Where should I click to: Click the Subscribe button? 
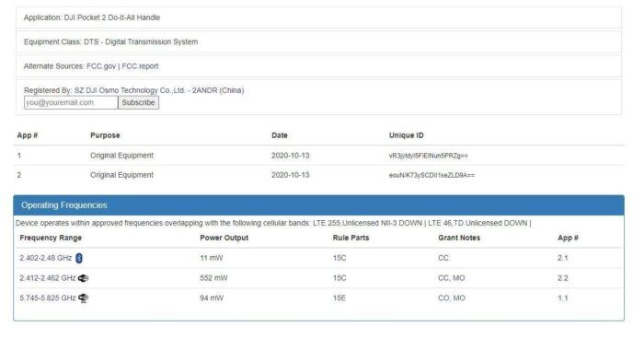pos(138,102)
